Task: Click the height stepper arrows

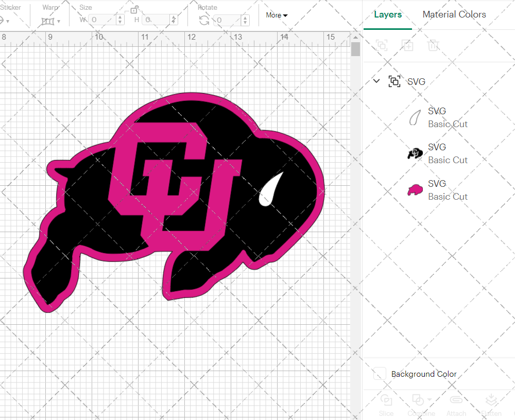Action: click(x=174, y=20)
